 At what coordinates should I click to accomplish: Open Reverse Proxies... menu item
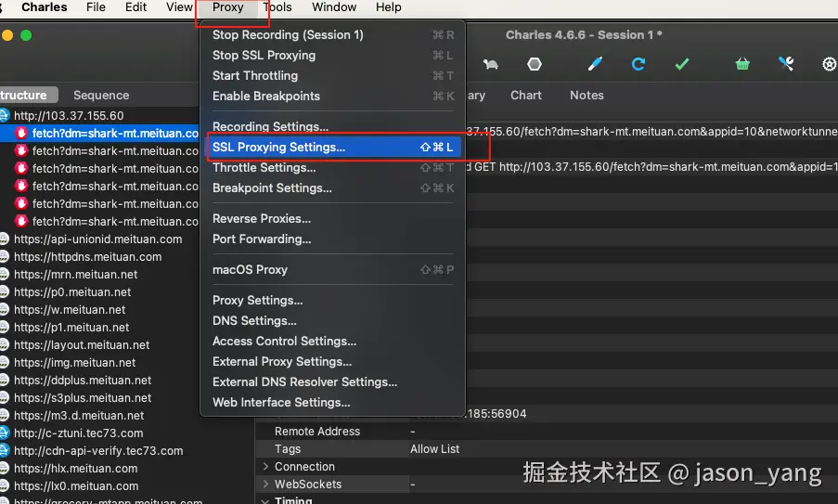(x=332, y=219)
